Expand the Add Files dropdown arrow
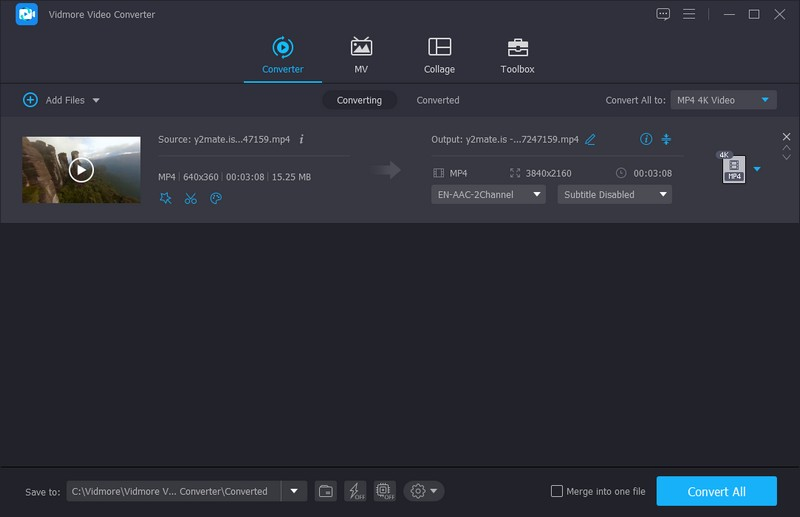 96,101
